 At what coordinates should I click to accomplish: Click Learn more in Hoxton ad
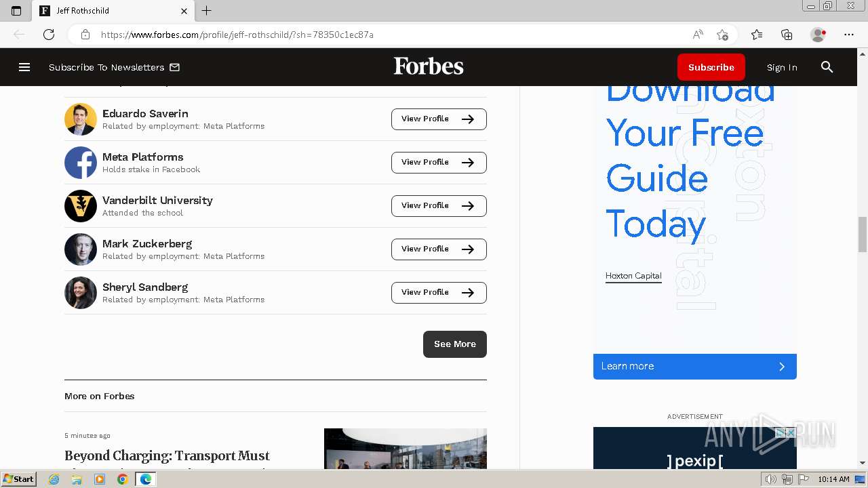click(x=695, y=367)
